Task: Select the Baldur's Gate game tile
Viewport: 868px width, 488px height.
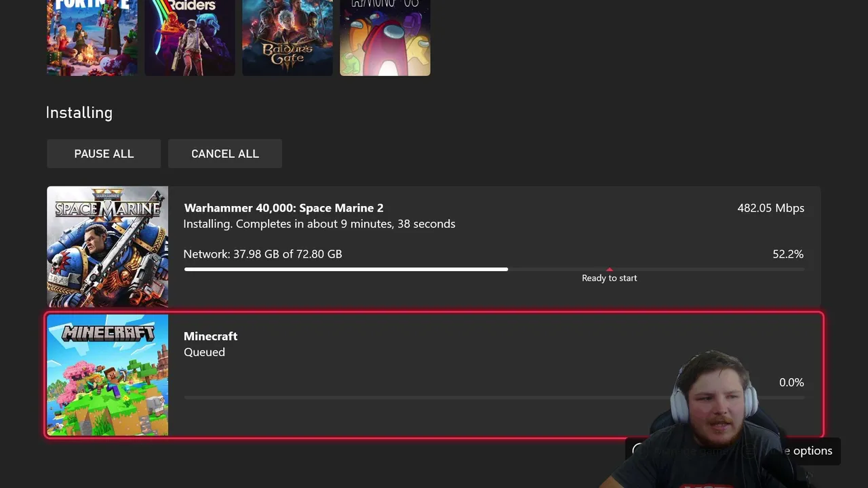Action: [x=288, y=37]
